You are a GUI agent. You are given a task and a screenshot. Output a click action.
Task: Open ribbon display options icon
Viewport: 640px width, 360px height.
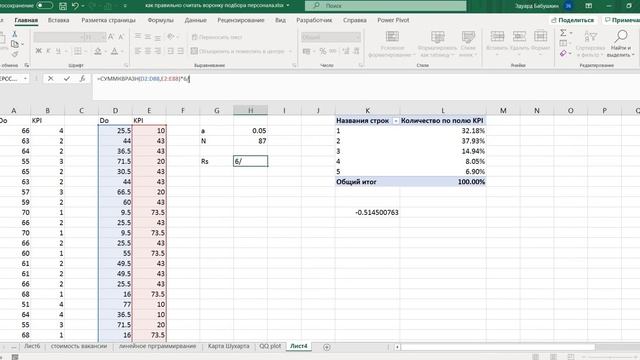[x=589, y=6]
